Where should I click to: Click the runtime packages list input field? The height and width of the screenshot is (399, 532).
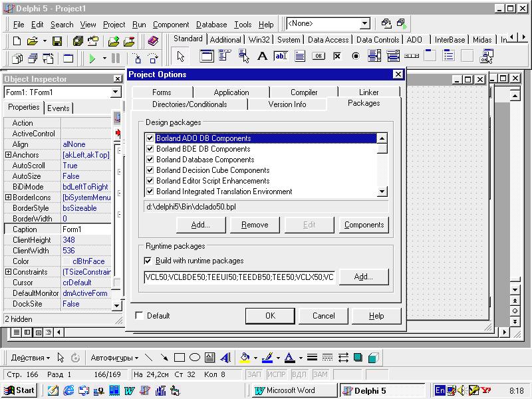(239, 277)
